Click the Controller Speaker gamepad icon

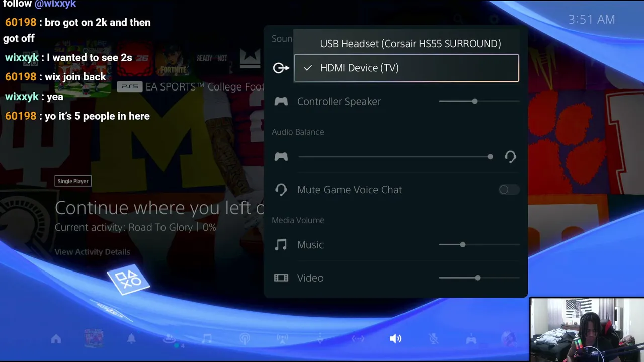[281, 101]
